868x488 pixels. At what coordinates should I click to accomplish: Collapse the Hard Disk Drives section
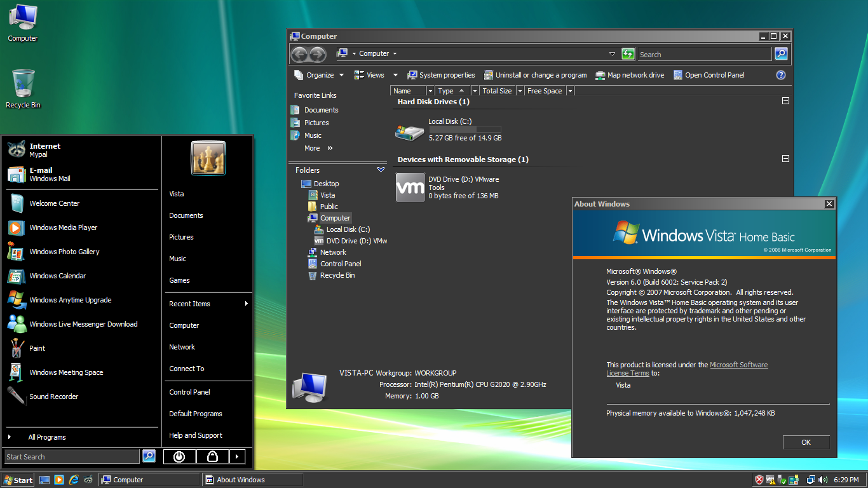(x=785, y=100)
